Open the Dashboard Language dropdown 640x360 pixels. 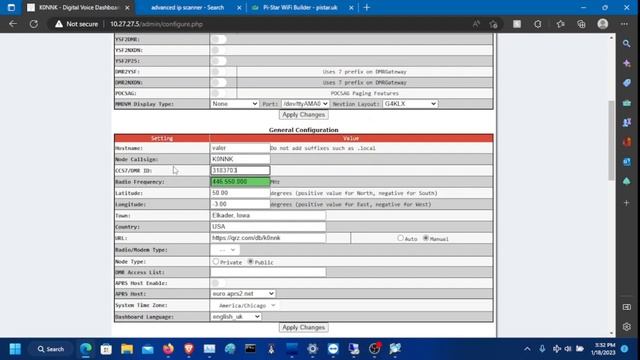tap(236, 316)
